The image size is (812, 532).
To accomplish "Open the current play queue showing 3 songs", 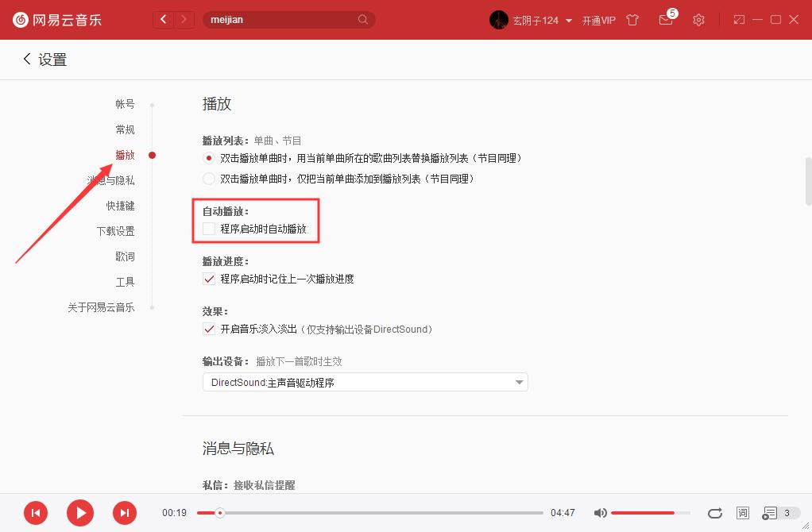I will (x=771, y=513).
